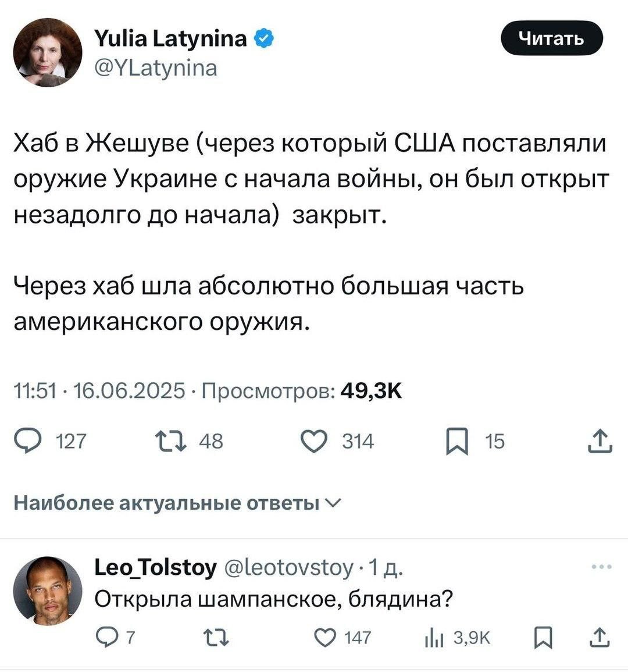Screen dimensions: 628x672
Task: Bookmark the main tweet
Action: (458, 443)
